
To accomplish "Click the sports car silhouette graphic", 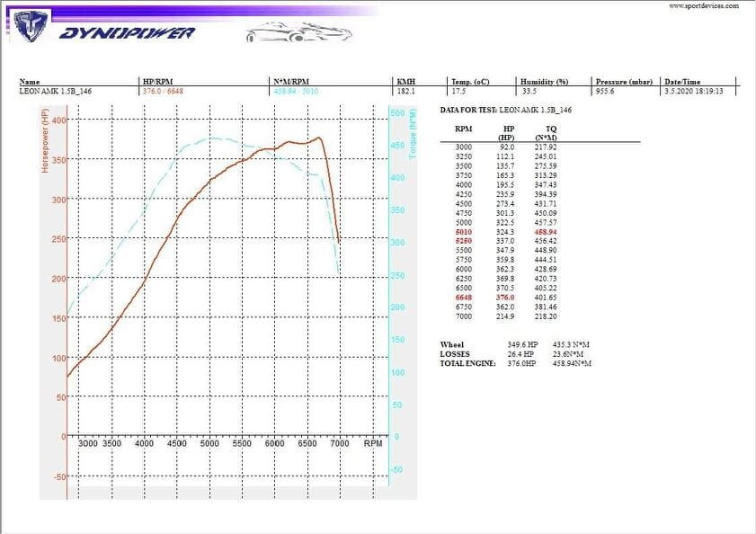I will pos(298,32).
